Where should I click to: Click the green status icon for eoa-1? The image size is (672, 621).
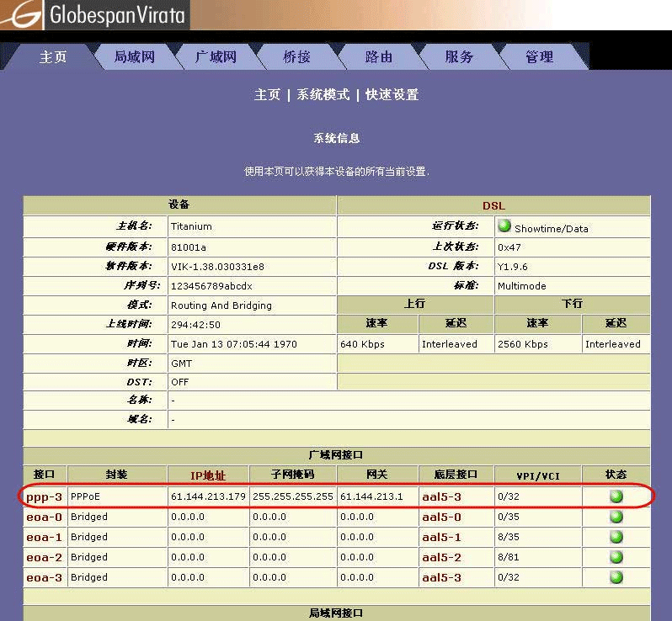[x=616, y=537]
